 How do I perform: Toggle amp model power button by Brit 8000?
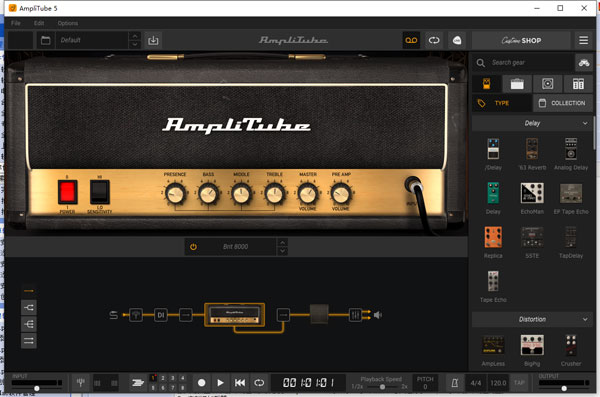click(x=193, y=247)
